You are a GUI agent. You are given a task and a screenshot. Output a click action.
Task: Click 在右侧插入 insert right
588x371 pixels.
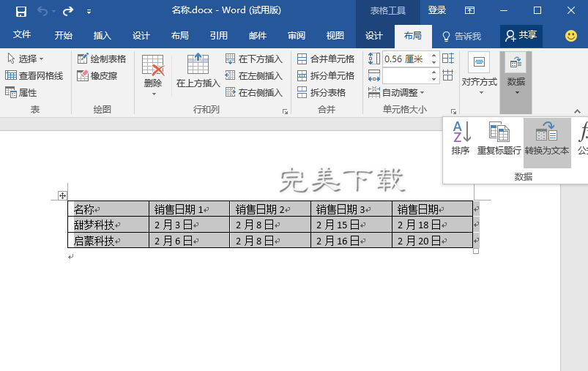(254, 92)
